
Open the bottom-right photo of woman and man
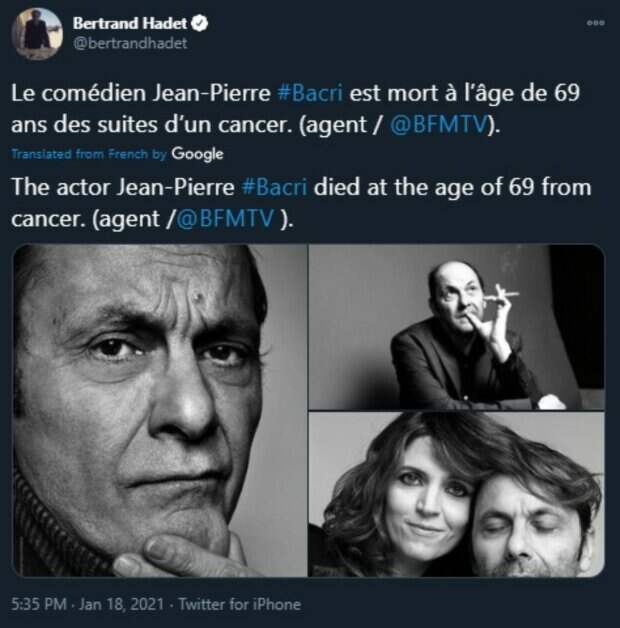(x=456, y=494)
